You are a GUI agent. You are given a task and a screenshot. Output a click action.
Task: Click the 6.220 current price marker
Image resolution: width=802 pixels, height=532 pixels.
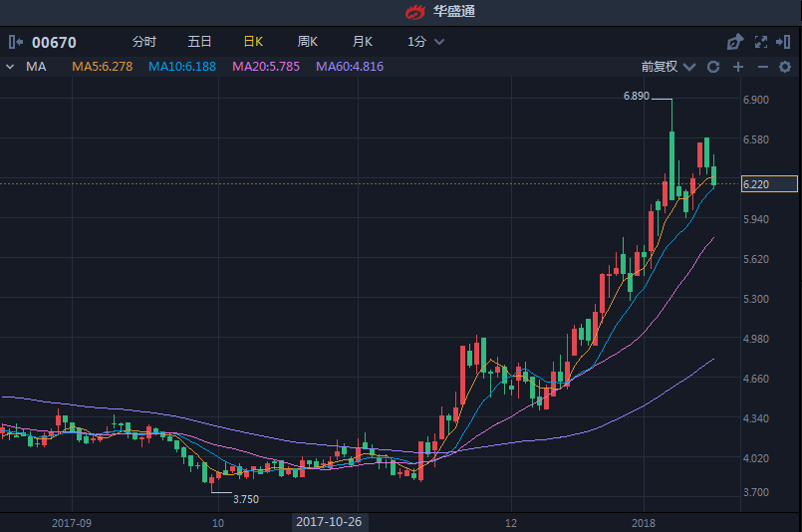[769, 184]
